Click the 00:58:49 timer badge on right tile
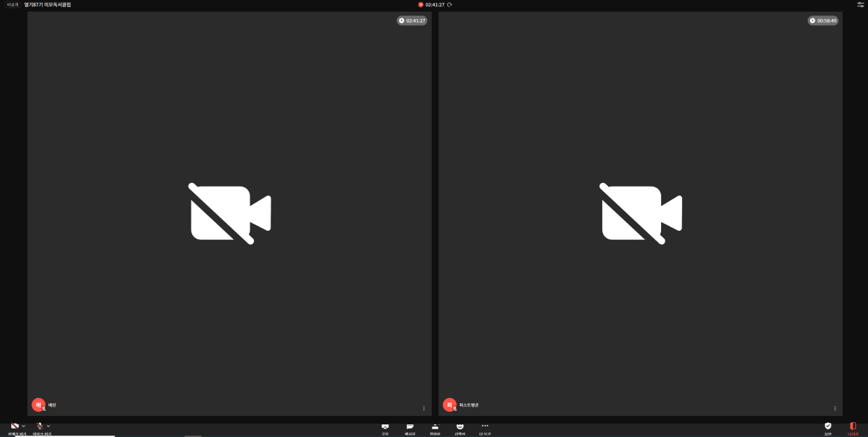The height and width of the screenshot is (437, 868). click(x=823, y=20)
